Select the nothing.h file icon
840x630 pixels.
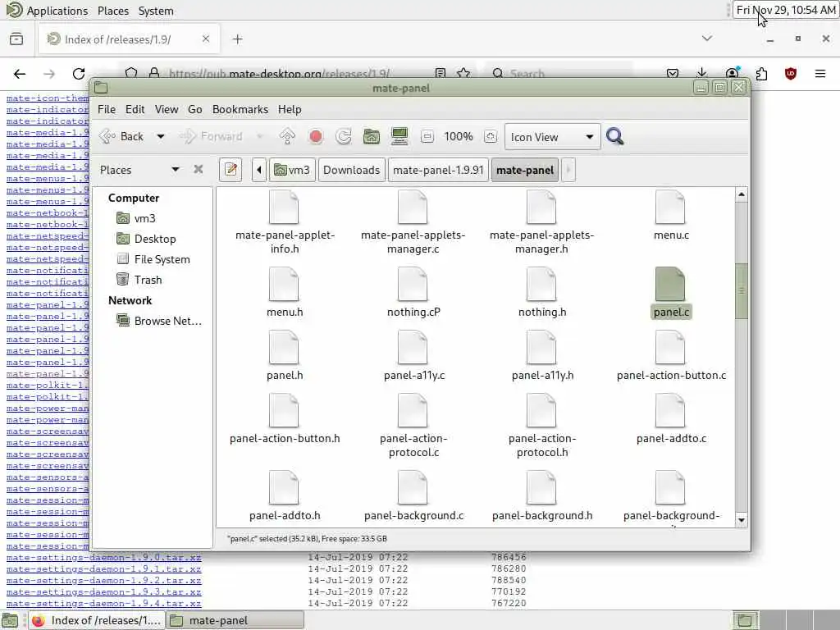pyautogui.click(x=541, y=285)
